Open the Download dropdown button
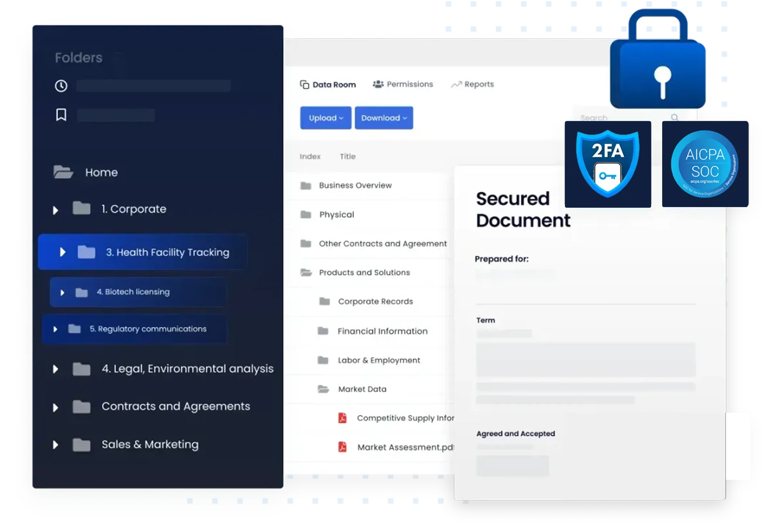Image resolution: width=773 pixels, height=532 pixels. 384,118
